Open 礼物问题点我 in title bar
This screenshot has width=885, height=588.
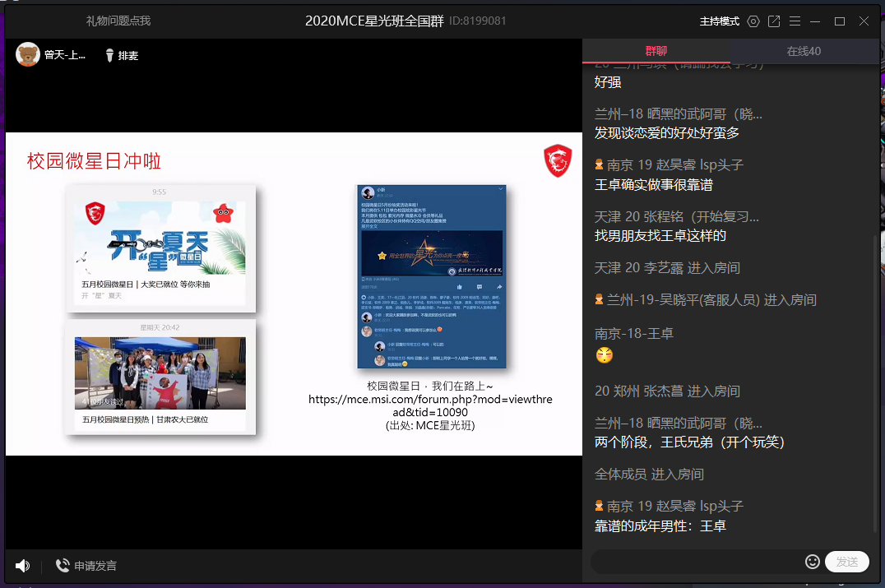pos(118,21)
